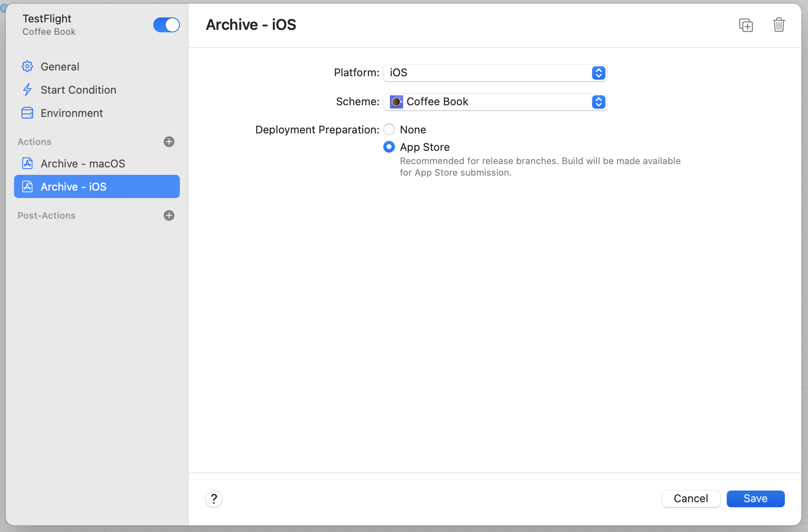Select the App Store radio button

click(x=389, y=147)
